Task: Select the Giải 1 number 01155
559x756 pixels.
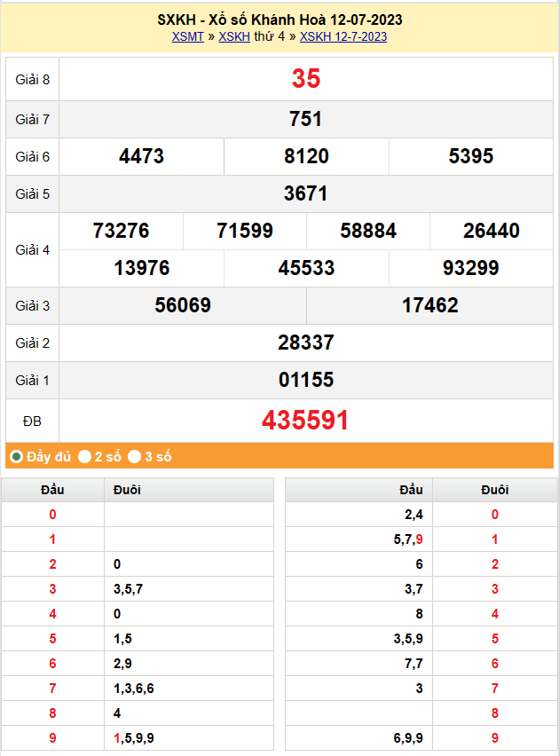Action: click(305, 380)
